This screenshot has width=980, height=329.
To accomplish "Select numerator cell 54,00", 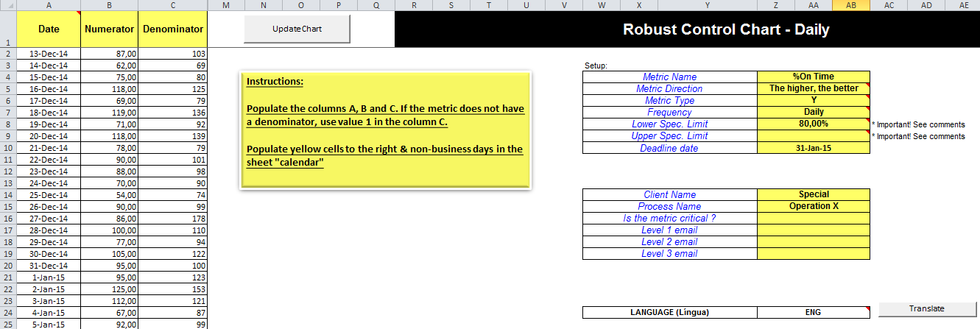I will tap(109, 194).
